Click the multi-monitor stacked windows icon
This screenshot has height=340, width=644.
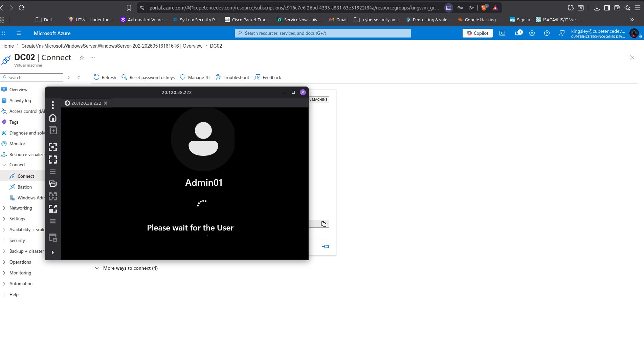click(x=53, y=184)
